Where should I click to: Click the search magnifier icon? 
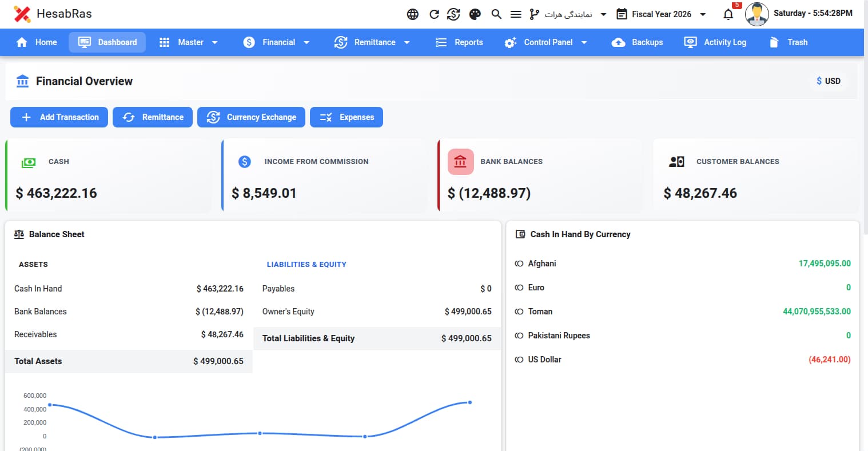click(x=496, y=14)
